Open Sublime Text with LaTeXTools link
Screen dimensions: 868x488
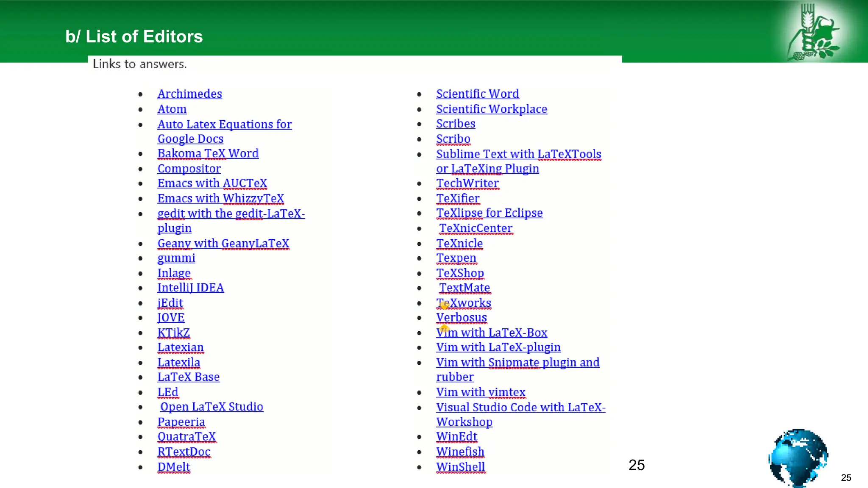tap(518, 154)
